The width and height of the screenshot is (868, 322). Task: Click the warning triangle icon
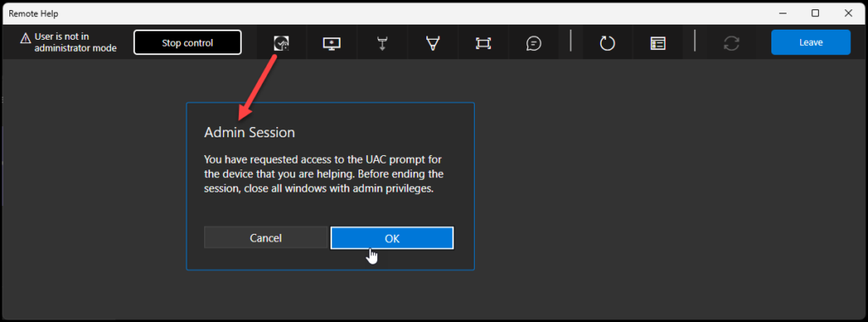(25, 38)
